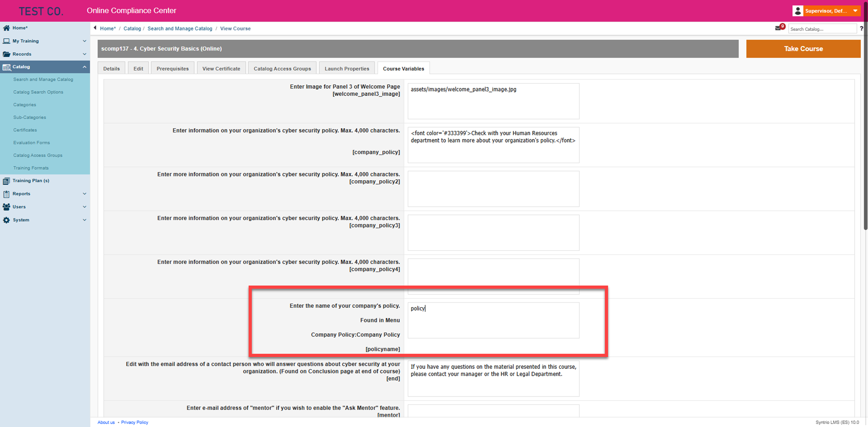This screenshot has width=868, height=427.
Task: Click the System gear icon
Action: [x=6, y=220]
